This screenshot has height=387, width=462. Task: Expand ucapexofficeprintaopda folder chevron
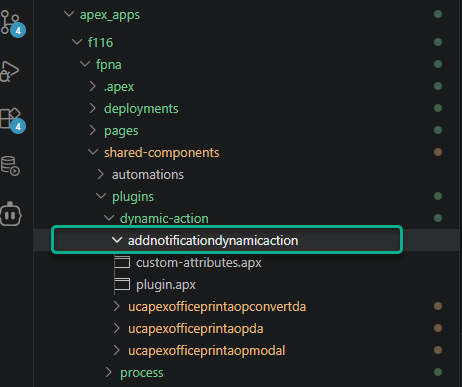coord(116,328)
